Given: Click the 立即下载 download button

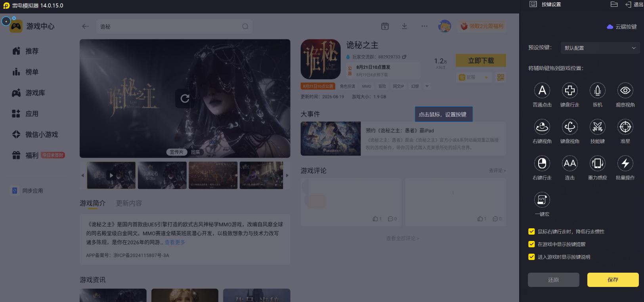Looking at the screenshot, I should click(x=481, y=61).
